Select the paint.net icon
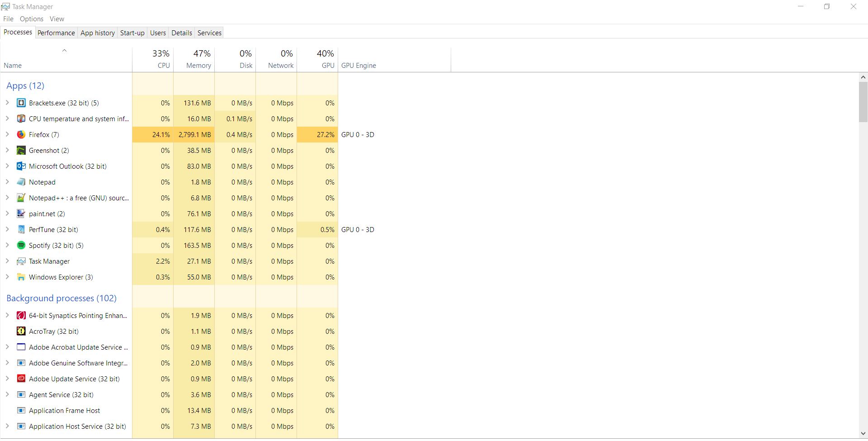 (21, 214)
